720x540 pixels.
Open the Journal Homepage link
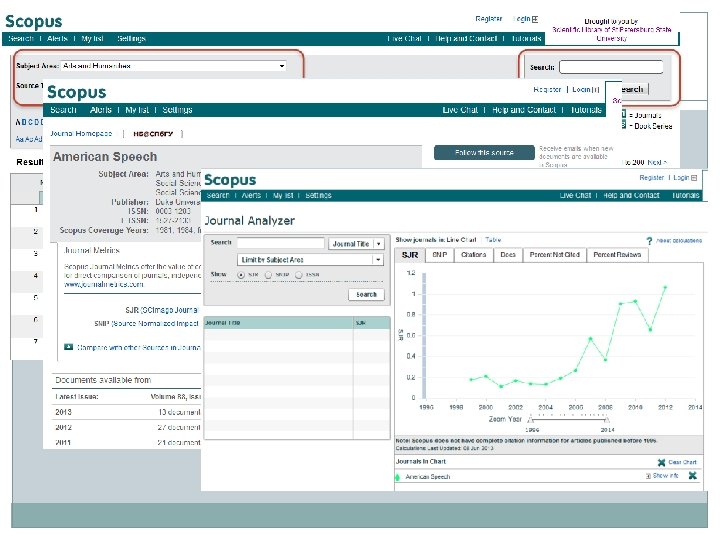81,134
